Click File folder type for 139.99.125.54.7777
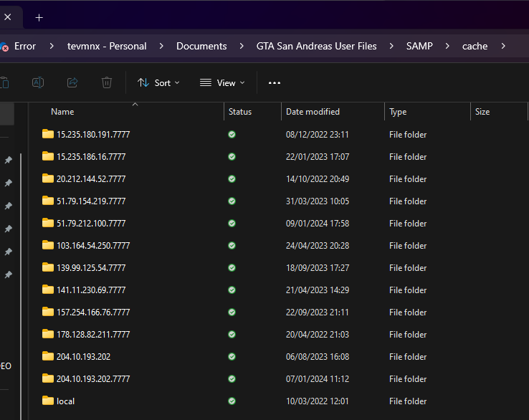Image resolution: width=529 pixels, height=420 pixels. pyautogui.click(x=408, y=268)
